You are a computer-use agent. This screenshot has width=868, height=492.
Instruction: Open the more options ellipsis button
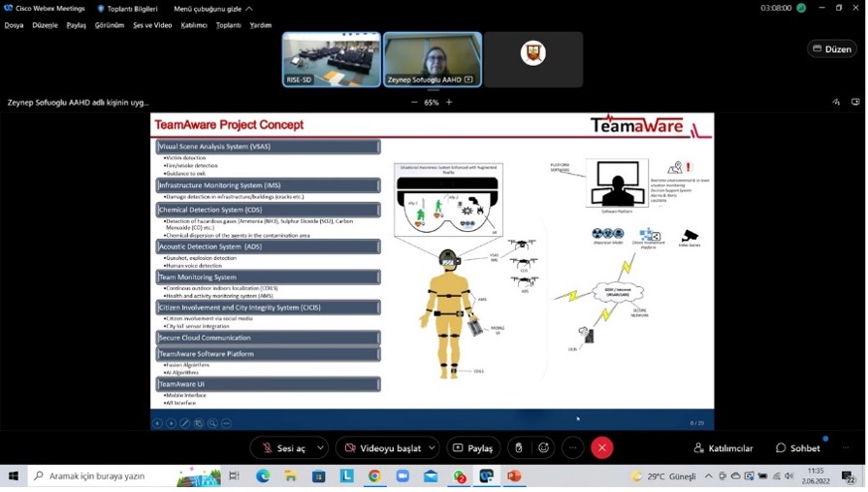tap(573, 447)
